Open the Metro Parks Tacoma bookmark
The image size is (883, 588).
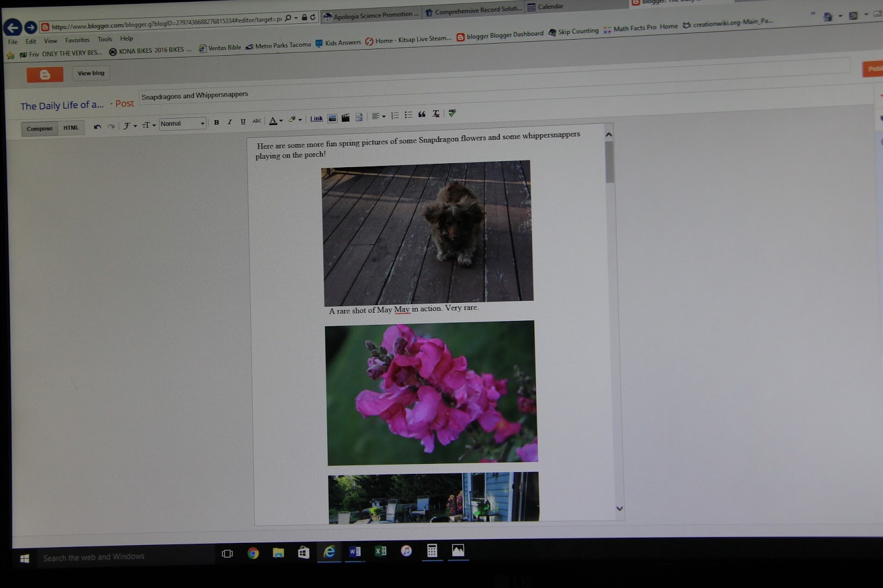[x=278, y=45]
